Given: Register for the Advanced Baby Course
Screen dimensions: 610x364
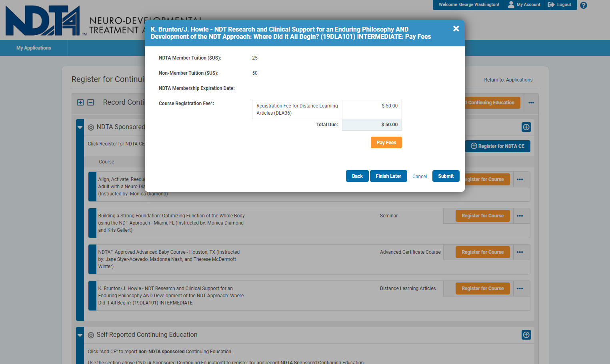Looking at the screenshot, I should 483,252.
